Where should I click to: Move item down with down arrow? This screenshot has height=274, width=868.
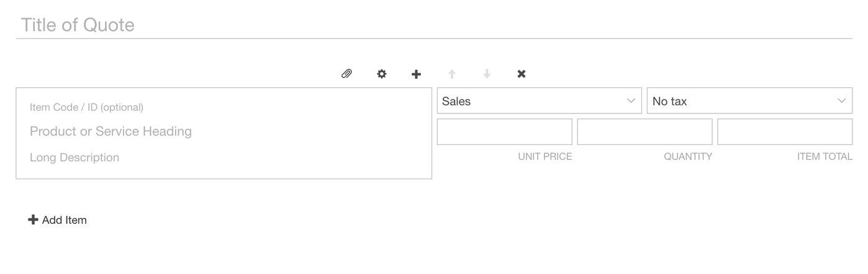click(487, 74)
